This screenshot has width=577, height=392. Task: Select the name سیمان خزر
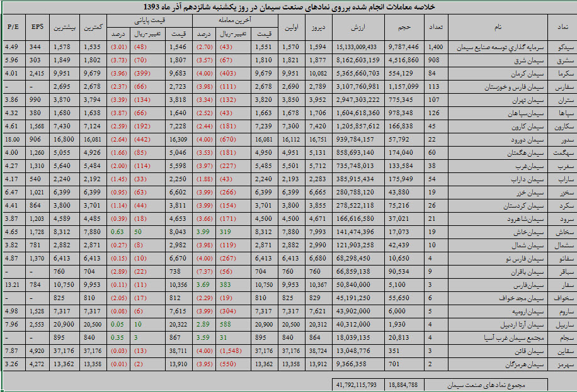click(528, 193)
